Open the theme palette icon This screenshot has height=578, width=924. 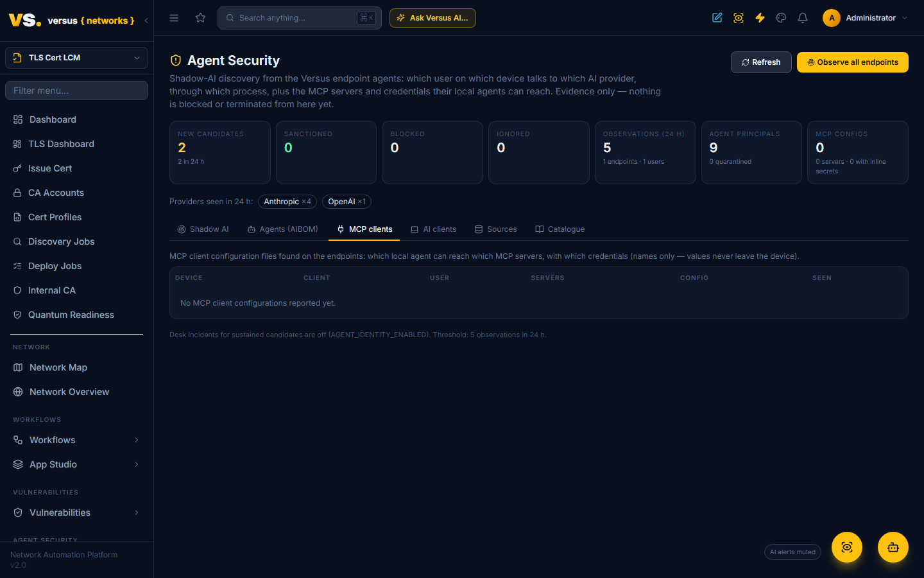[781, 18]
